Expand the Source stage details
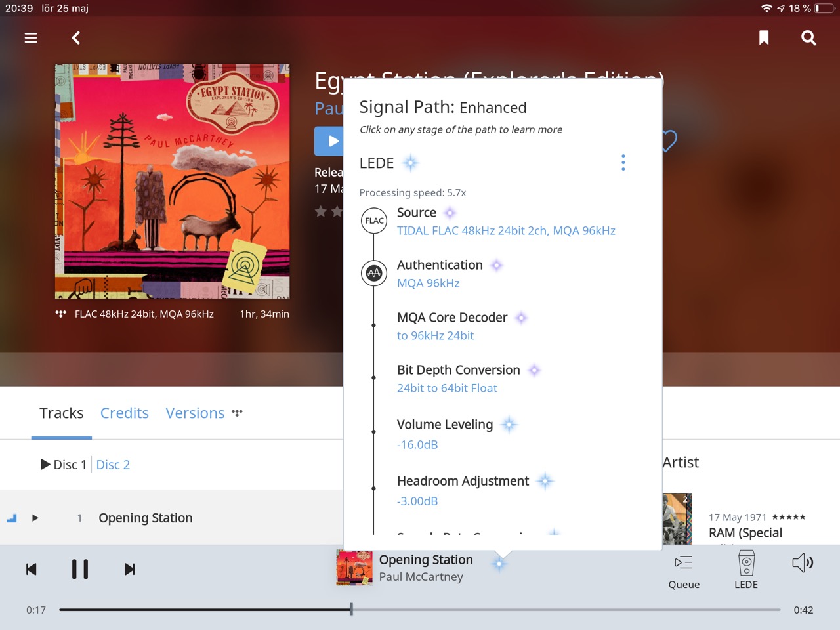Viewport: 840px width, 630px height. click(417, 213)
